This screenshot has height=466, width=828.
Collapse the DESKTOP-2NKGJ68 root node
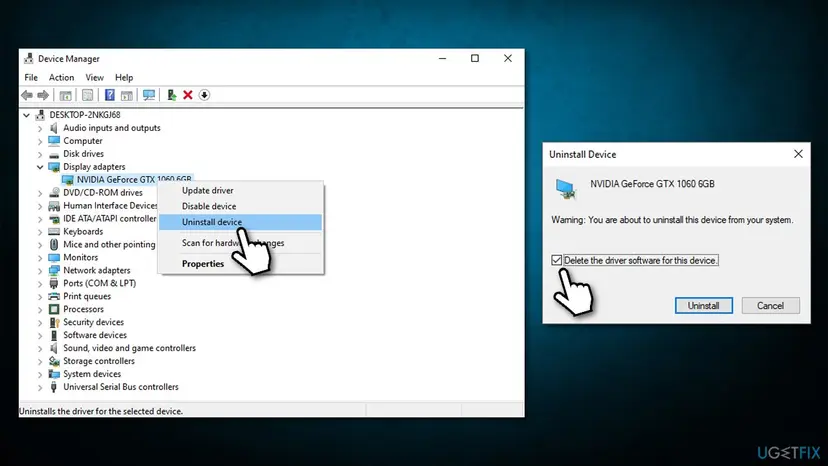tap(26, 115)
